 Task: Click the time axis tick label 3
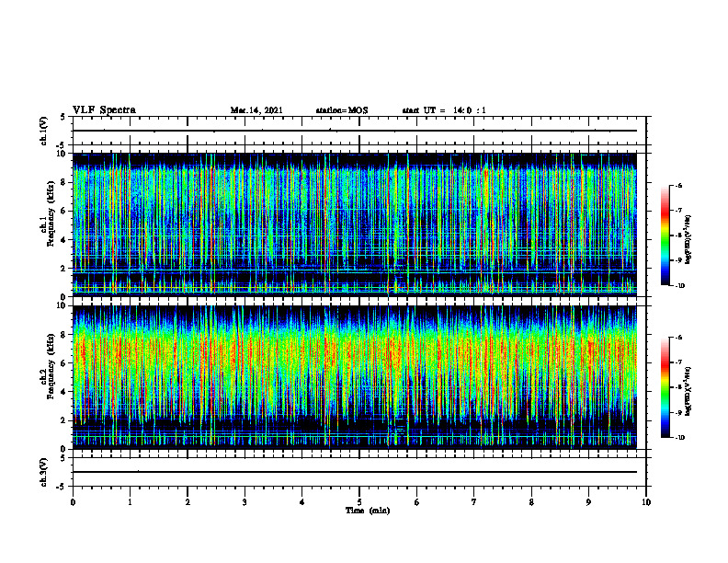point(245,502)
